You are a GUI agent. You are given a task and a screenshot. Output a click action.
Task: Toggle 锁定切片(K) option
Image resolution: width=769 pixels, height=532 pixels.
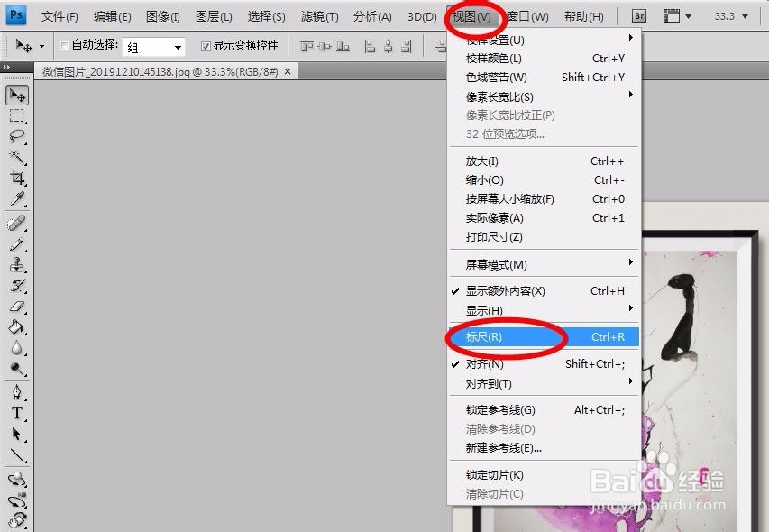pos(545,474)
